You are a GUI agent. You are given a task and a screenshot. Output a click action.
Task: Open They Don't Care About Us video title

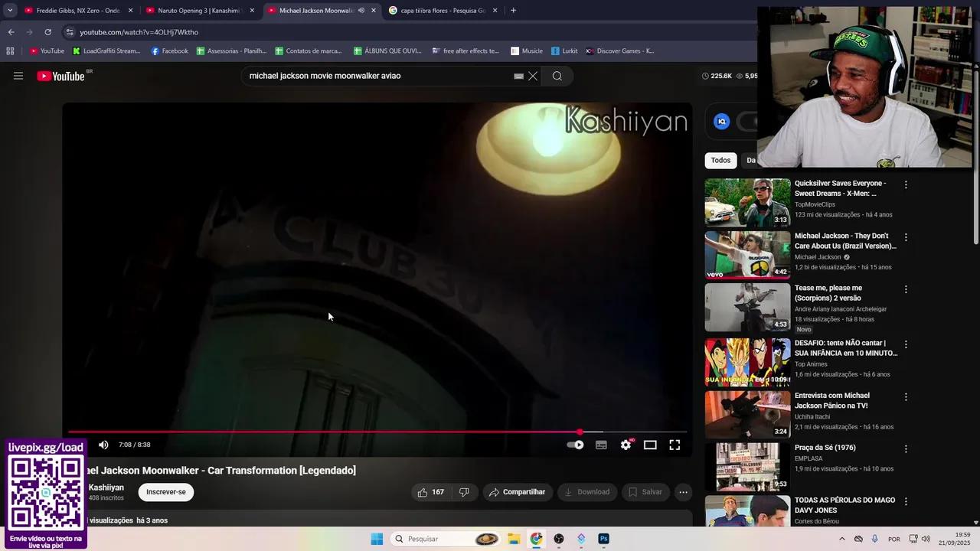click(x=845, y=241)
